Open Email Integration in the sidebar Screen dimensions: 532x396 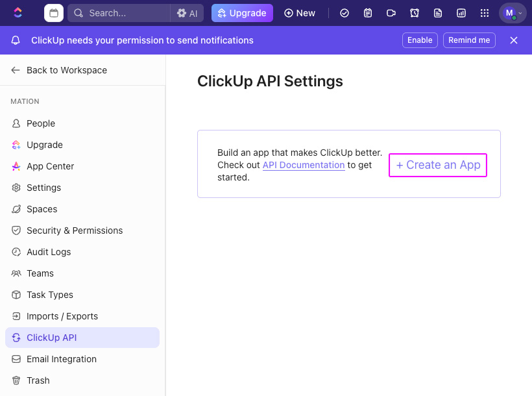coord(82,358)
